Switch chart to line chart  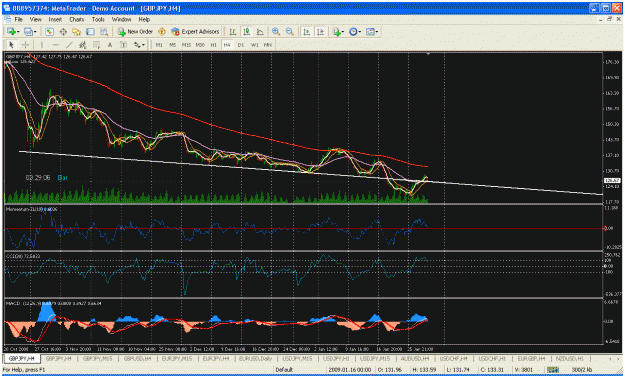pyautogui.click(x=260, y=31)
